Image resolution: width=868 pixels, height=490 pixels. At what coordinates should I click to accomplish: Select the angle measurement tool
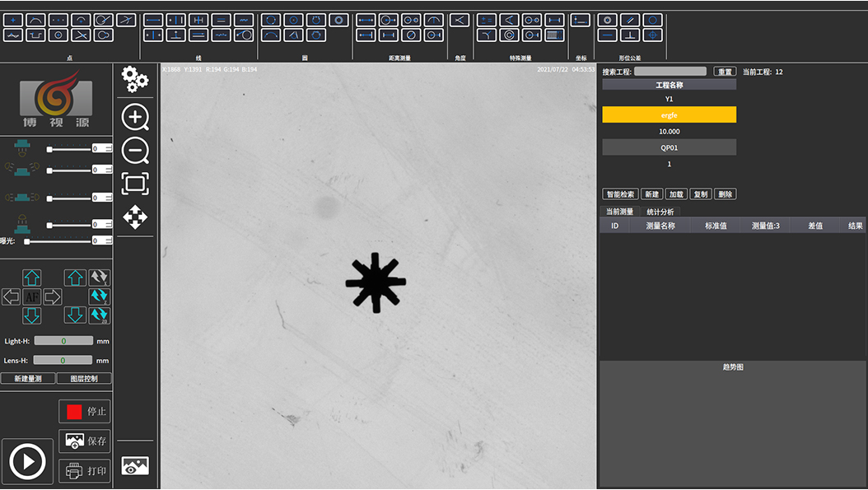coord(460,20)
